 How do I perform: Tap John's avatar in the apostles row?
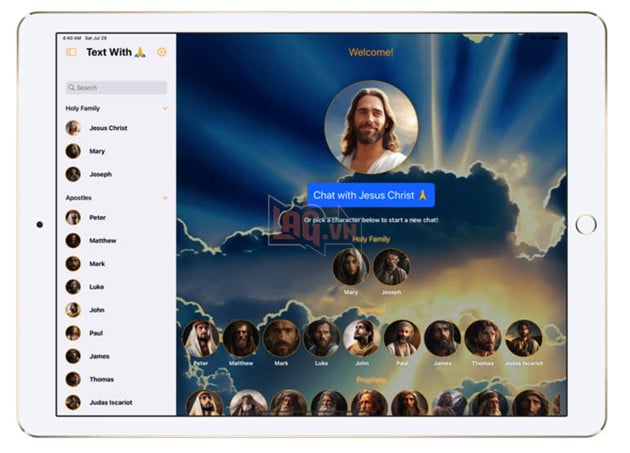tap(361, 338)
